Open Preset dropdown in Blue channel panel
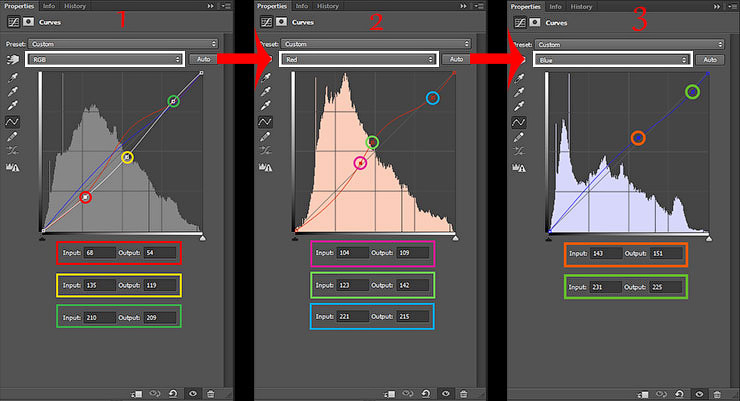 coord(630,44)
